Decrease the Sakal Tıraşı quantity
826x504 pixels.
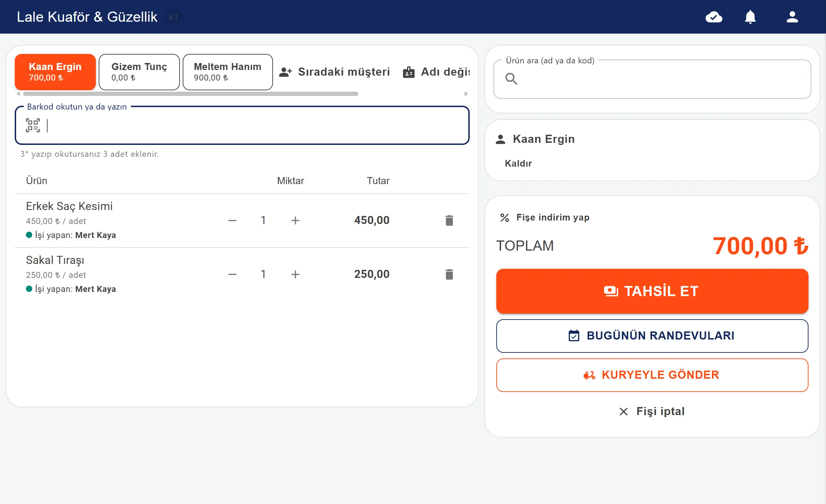click(x=232, y=274)
